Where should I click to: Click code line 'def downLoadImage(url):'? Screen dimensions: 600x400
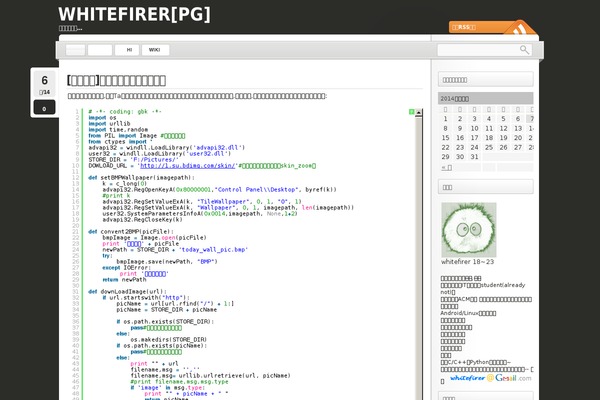click(x=127, y=291)
